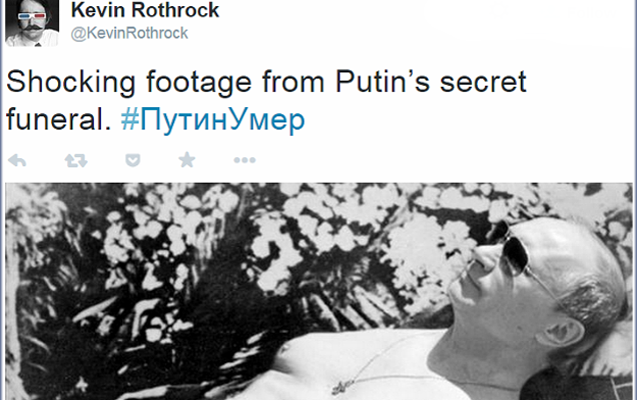
Task: Click the 3D glasses in the profile picture
Action: coord(32,17)
